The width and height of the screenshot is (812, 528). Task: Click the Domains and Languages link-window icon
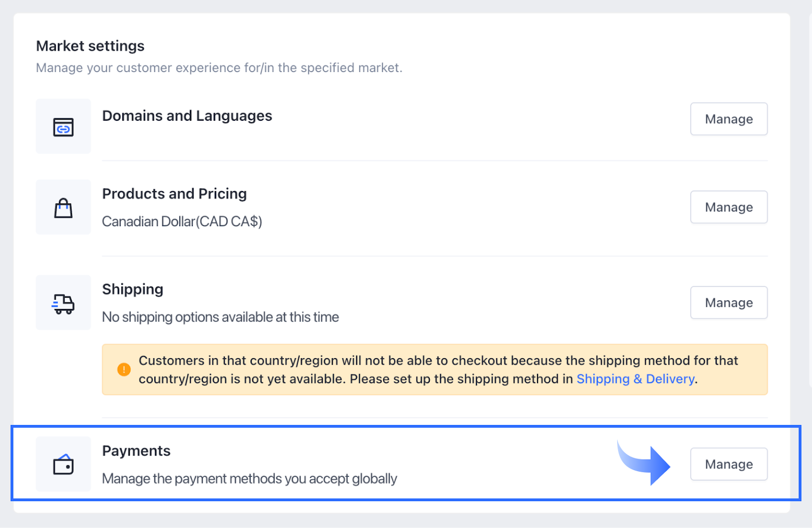tap(63, 127)
